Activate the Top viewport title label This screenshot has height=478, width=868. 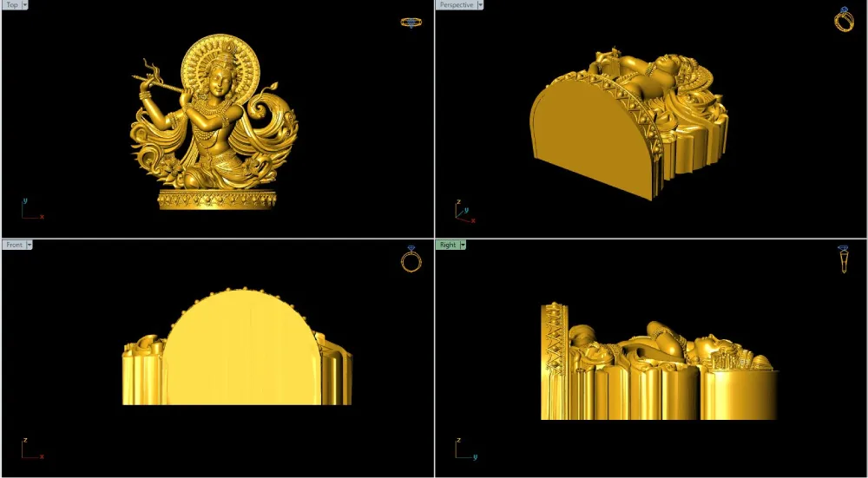(11, 5)
